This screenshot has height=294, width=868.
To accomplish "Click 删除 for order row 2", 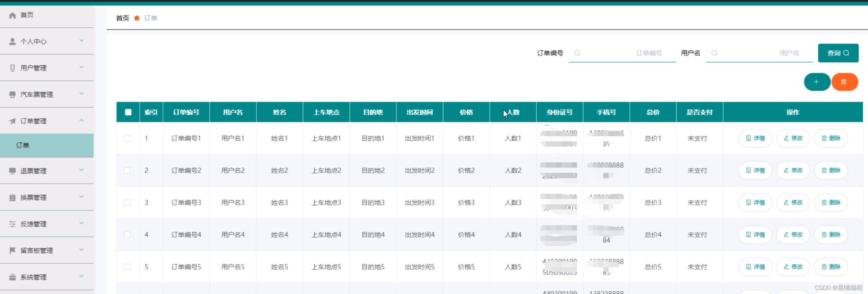I will coord(831,170).
